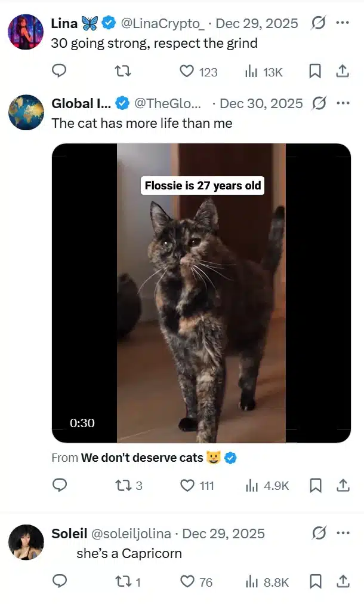Open more options on Soleil's post
The image size is (364, 604).
point(343,534)
